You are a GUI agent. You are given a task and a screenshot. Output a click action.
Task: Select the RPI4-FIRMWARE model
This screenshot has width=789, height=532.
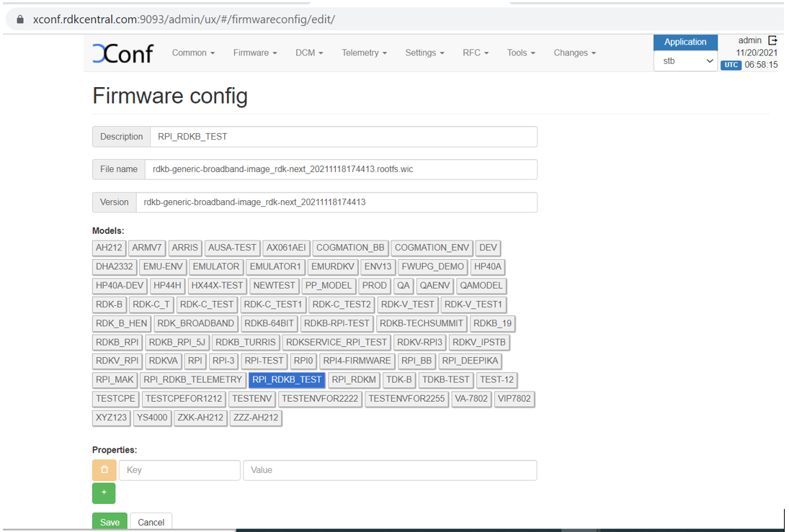(x=357, y=361)
